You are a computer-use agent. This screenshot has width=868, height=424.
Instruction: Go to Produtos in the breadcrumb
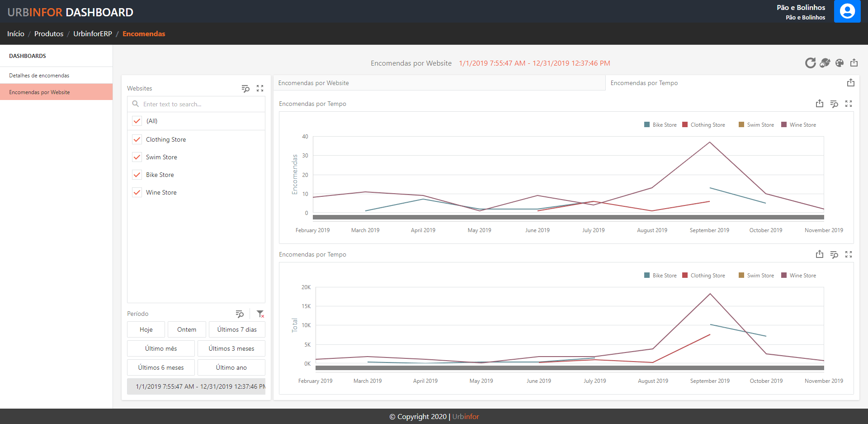coord(49,34)
